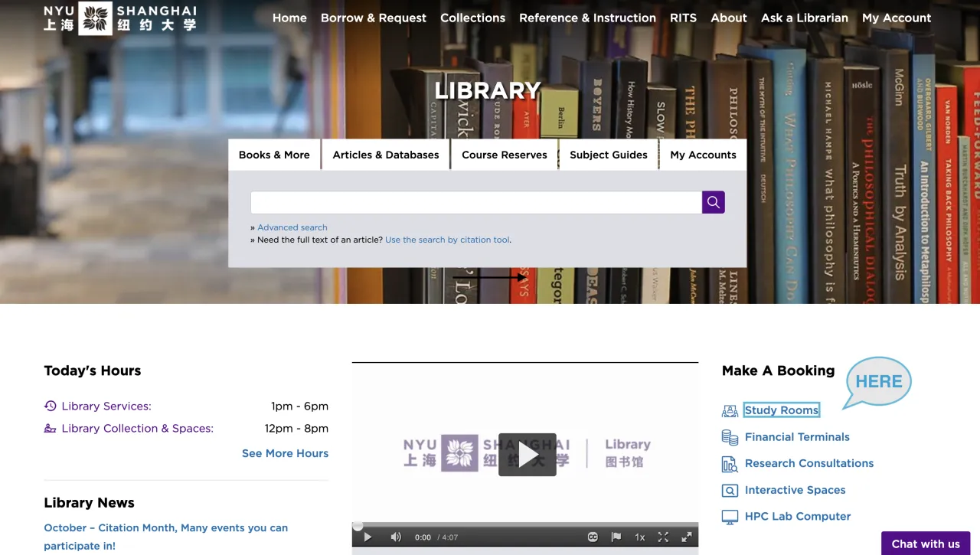The height and width of the screenshot is (555, 980).
Task: Click the Study Rooms icon
Action: click(x=730, y=411)
